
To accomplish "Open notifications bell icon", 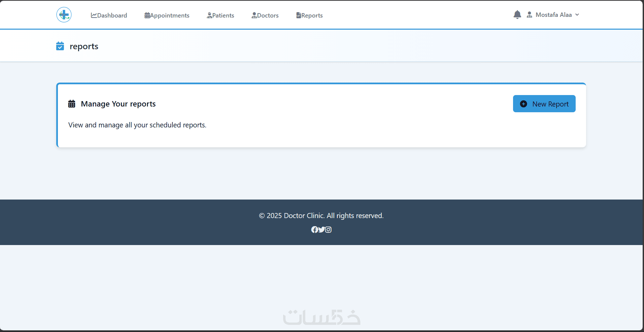I will 517,14.
